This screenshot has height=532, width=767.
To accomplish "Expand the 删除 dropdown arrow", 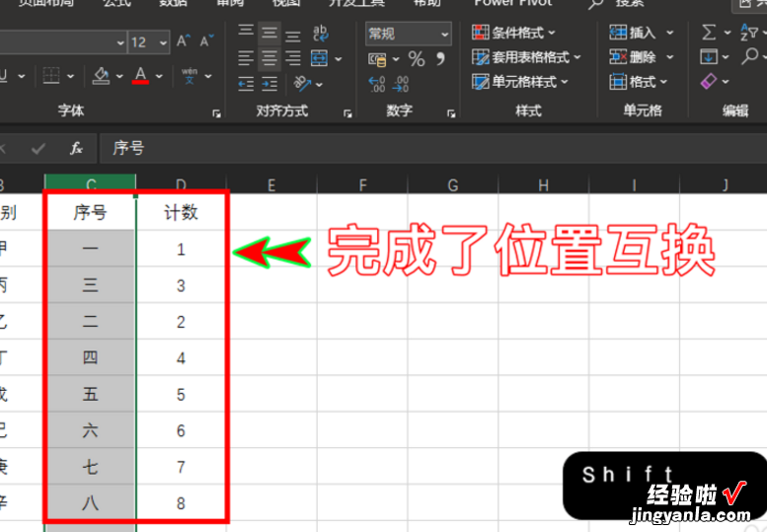I will 669,57.
